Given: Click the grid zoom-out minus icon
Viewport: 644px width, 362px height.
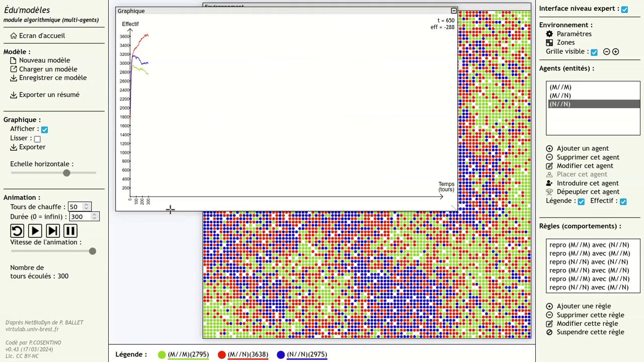Looking at the screenshot, I should pyautogui.click(x=606, y=52).
